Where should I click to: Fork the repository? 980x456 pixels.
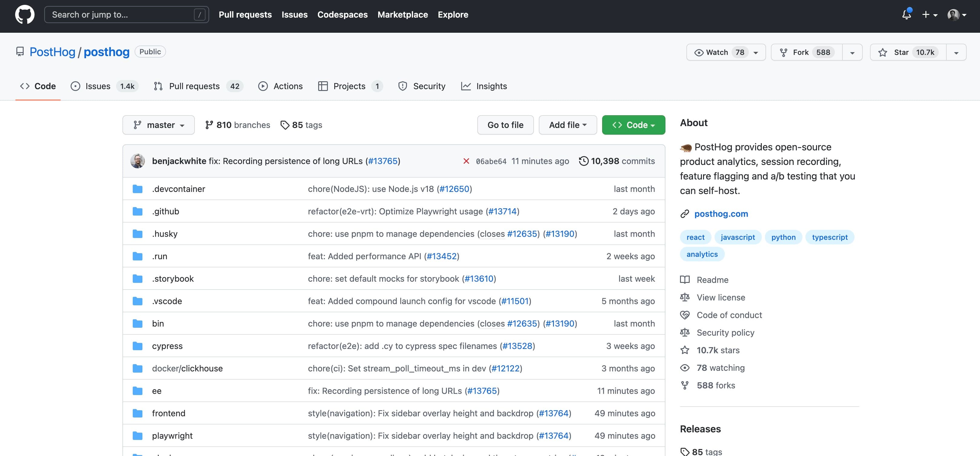[807, 52]
